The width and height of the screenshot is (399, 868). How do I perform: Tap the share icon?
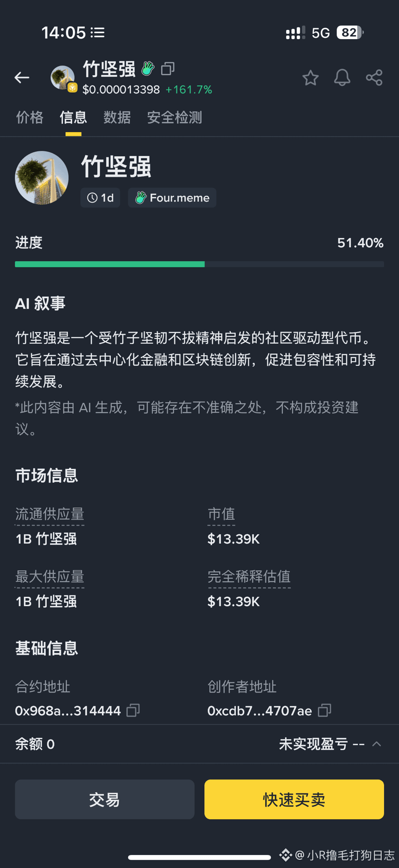point(374,78)
